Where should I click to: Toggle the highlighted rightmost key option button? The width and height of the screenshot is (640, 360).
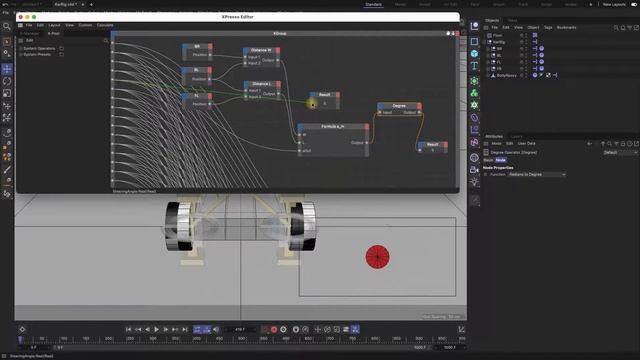click(355, 329)
